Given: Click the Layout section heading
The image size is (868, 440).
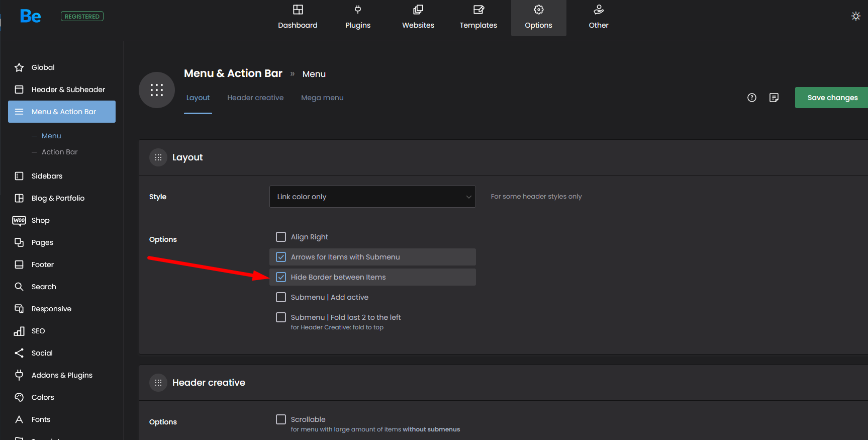Looking at the screenshot, I should 187,157.
